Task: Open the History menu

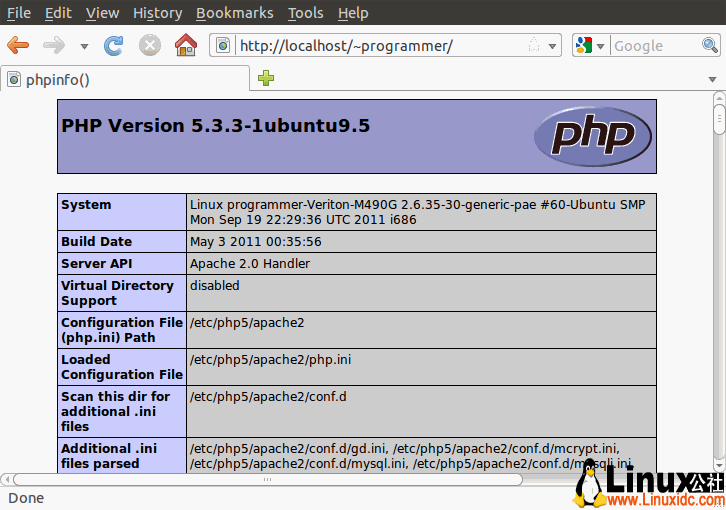Action: click(x=157, y=13)
